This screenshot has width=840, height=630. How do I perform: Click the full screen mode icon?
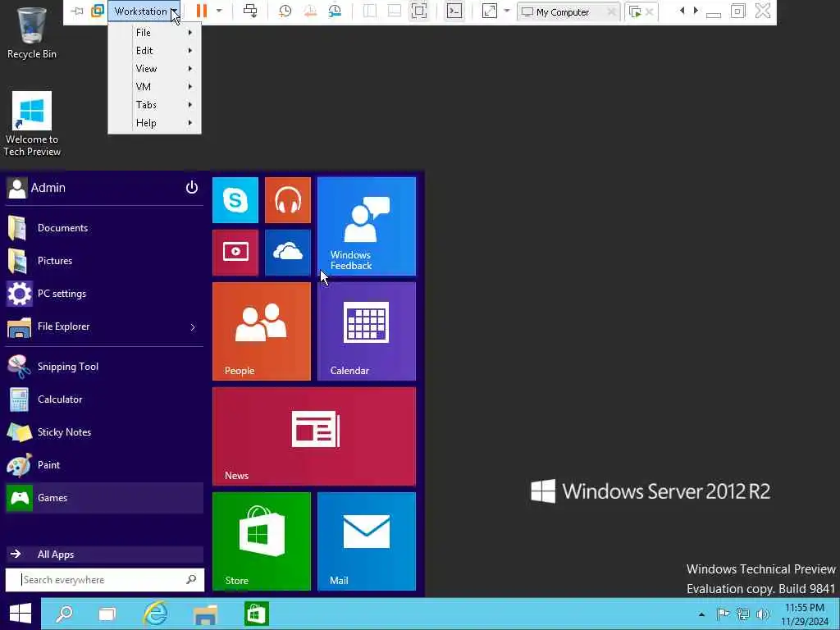pos(419,11)
